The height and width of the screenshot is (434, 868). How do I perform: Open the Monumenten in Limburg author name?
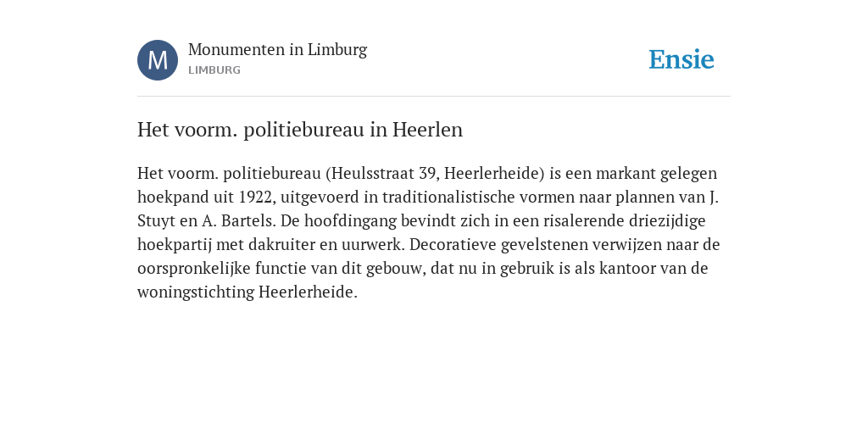click(277, 50)
